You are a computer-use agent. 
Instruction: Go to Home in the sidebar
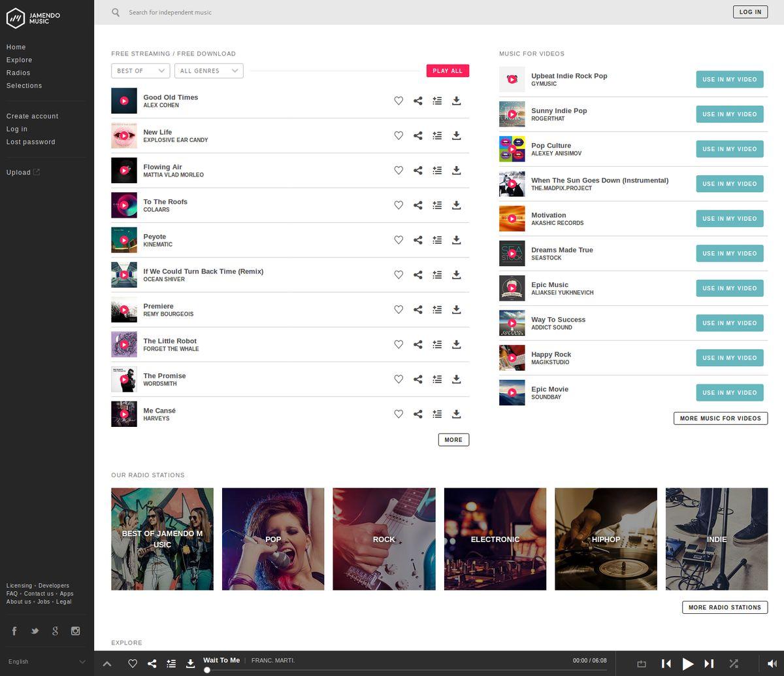(x=16, y=47)
